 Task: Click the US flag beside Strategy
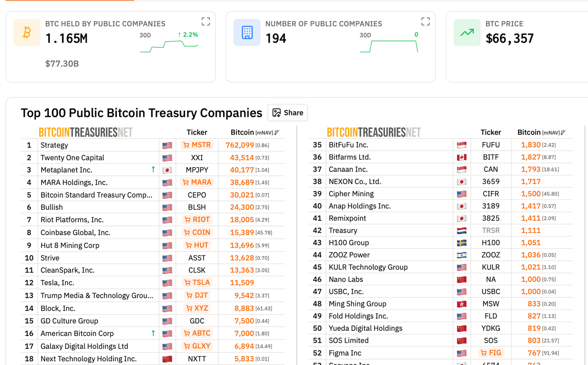(x=167, y=145)
